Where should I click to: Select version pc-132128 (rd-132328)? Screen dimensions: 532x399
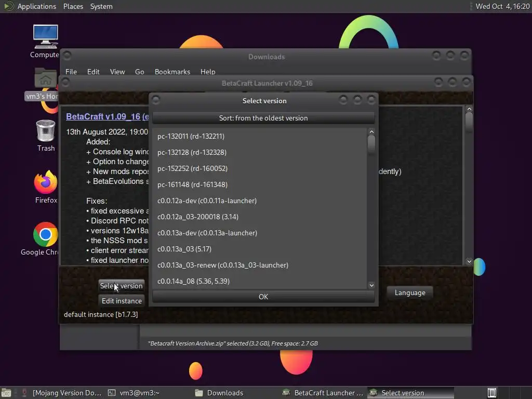point(260,152)
